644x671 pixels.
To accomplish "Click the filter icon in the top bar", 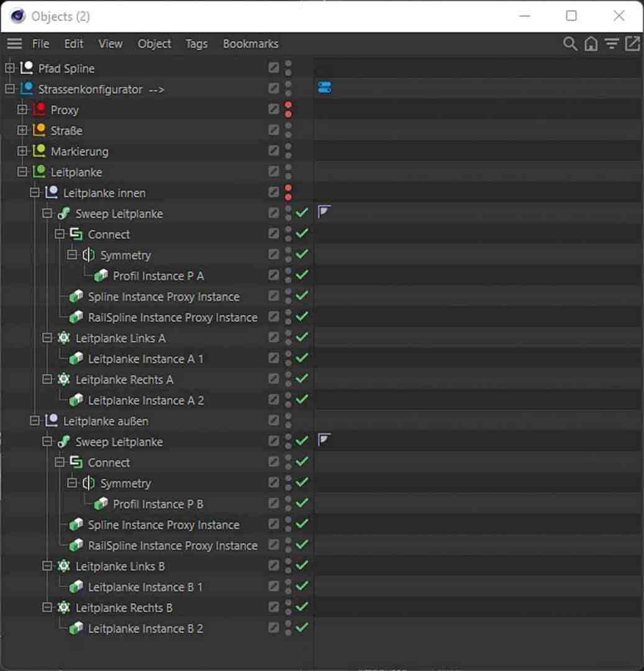I will point(612,43).
